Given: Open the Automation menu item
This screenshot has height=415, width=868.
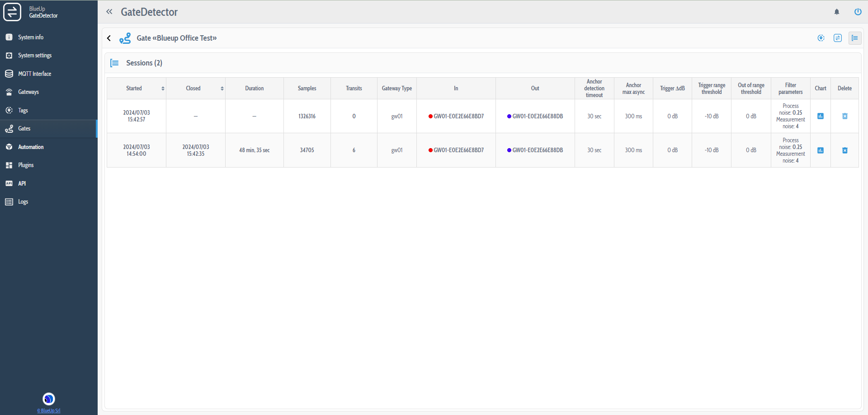Looking at the screenshot, I should (x=31, y=147).
